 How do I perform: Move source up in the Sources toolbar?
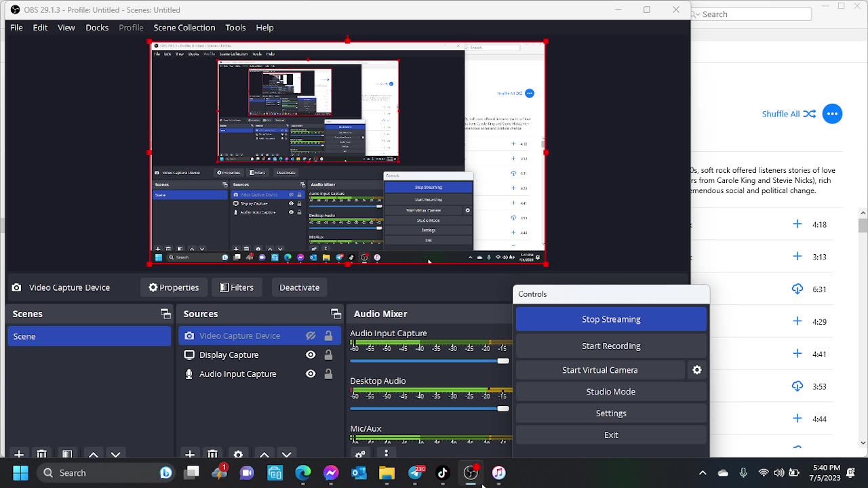tap(264, 454)
